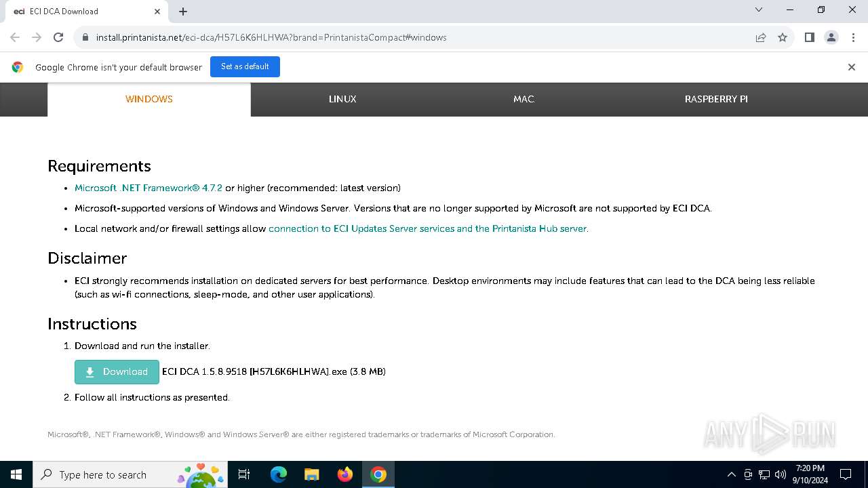The width and height of the screenshot is (868, 488).
Task: Click the browser back arrow
Action: coord(15,37)
